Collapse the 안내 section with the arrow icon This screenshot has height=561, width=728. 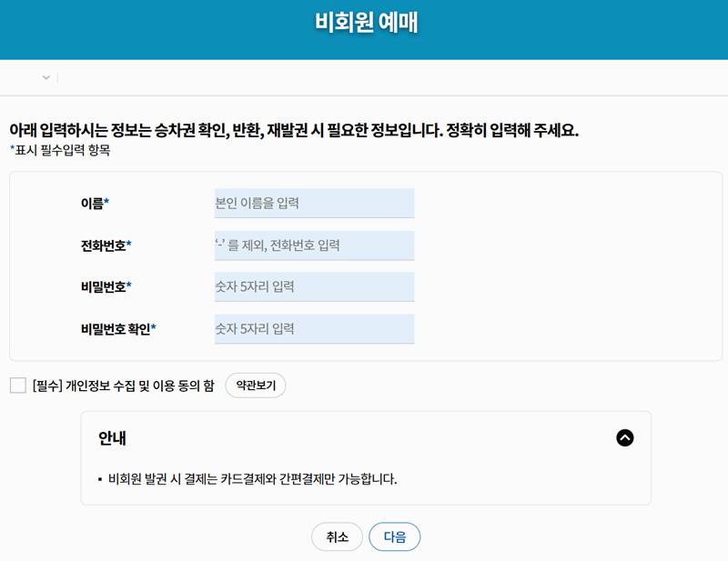pyautogui.click(x=624, y=437)
